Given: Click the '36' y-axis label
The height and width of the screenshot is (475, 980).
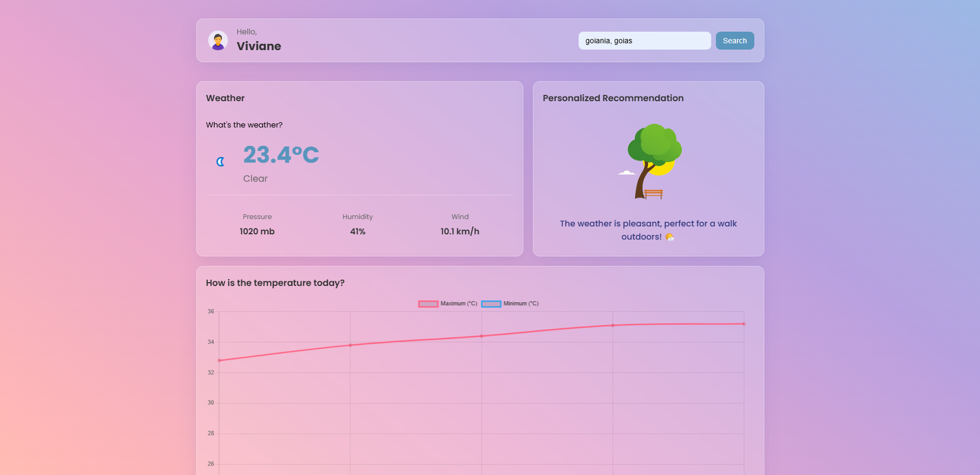Looking at the screenshot, I should pos(211,311).
